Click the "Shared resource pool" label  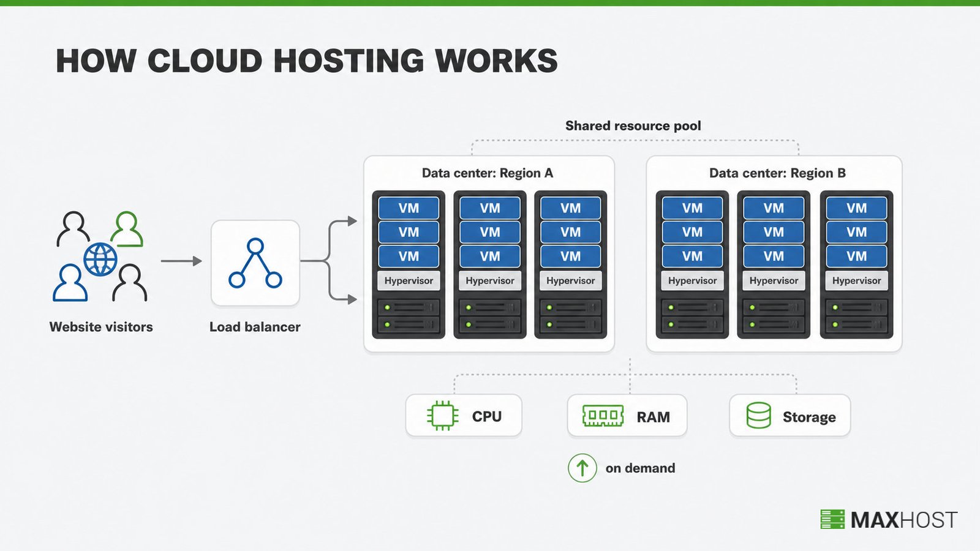633,126
